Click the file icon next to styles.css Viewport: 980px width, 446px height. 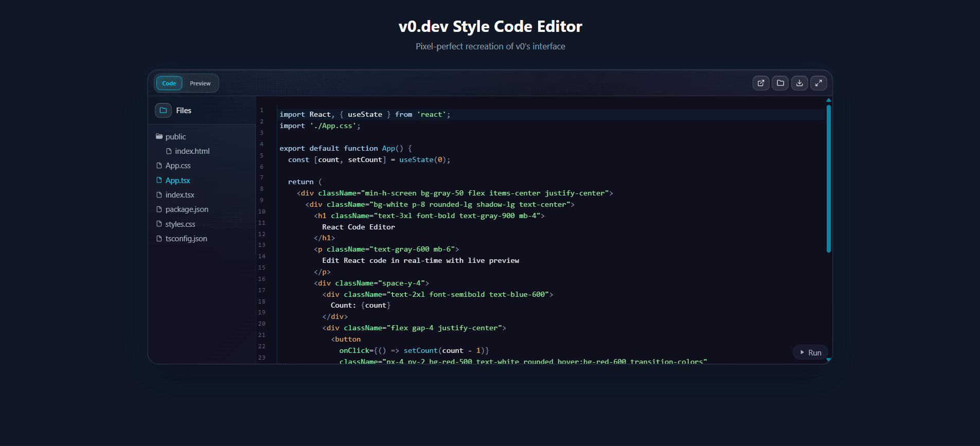[x=159, y=224]
